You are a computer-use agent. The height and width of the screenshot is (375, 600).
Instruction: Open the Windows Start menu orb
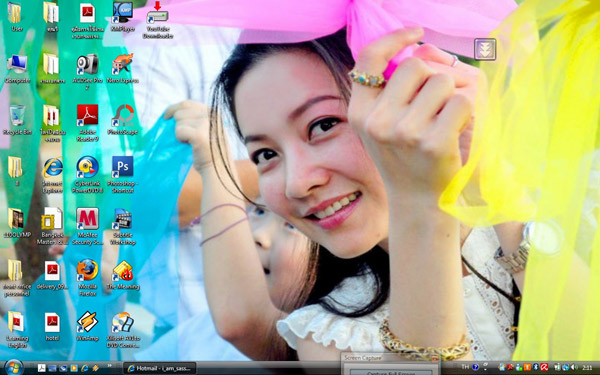coord(15,367)
